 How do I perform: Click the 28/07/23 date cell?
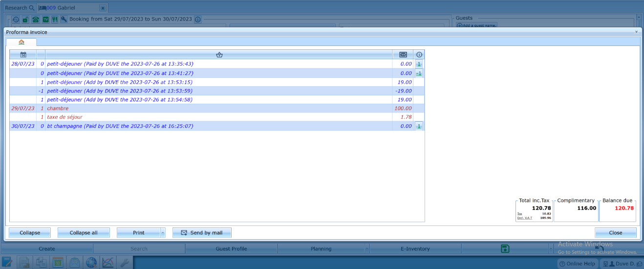click(23, 64)
